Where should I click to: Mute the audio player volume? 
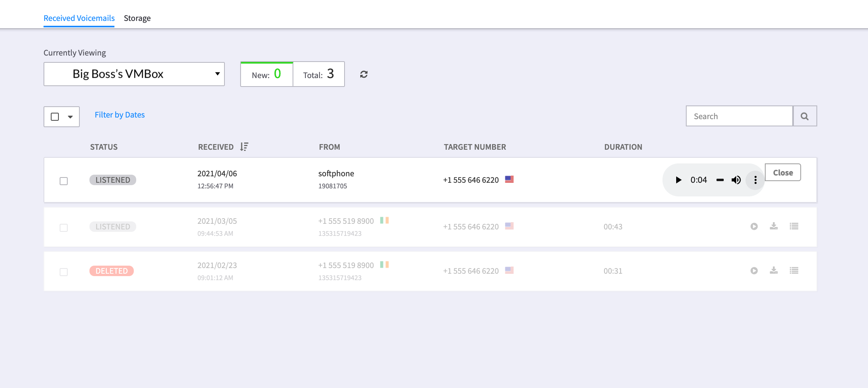coord(736,180)
